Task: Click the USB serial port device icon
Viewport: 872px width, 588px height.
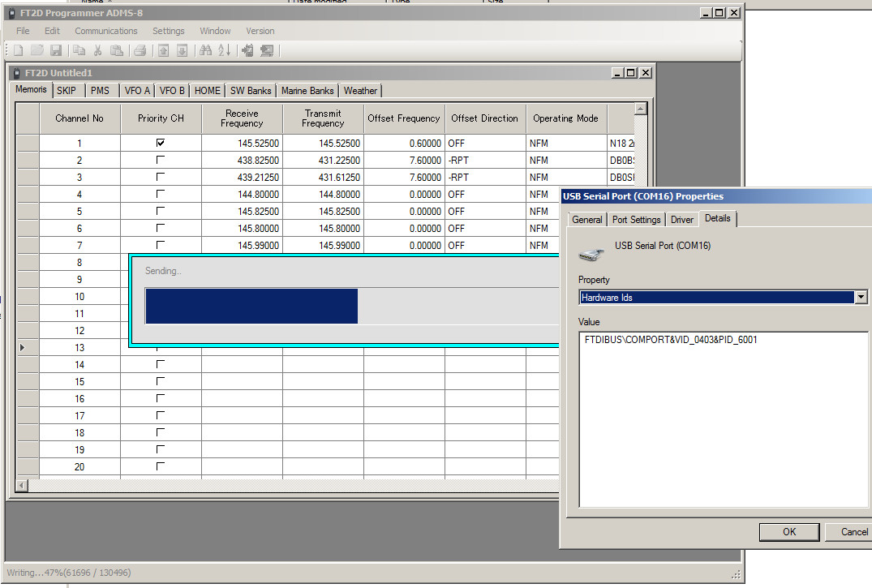Action: (x=591, y=254)
